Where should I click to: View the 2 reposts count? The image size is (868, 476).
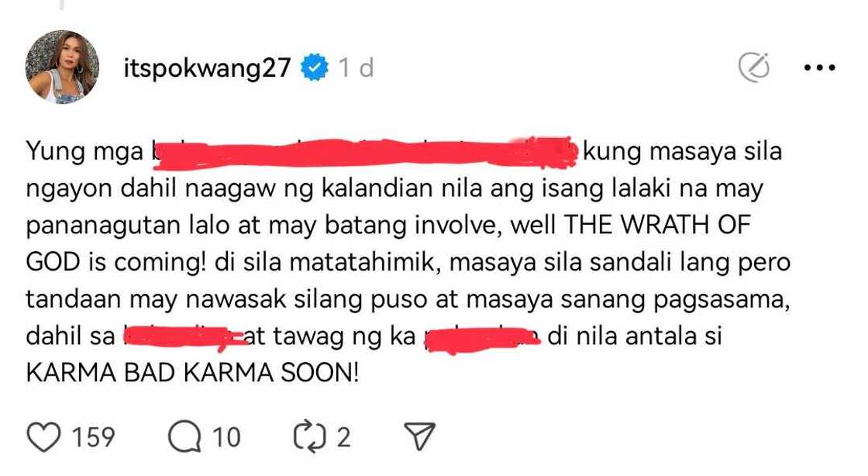pyautogui.click(x=344, y=436)
